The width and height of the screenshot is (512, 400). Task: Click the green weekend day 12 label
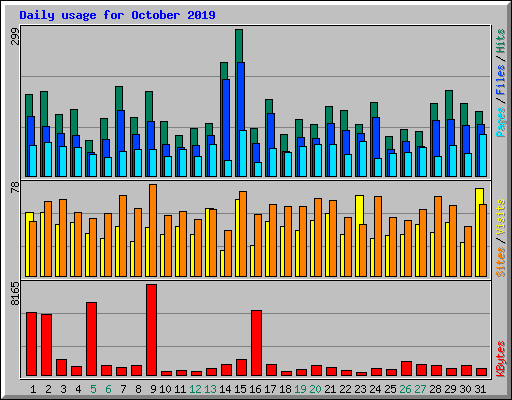195,389
